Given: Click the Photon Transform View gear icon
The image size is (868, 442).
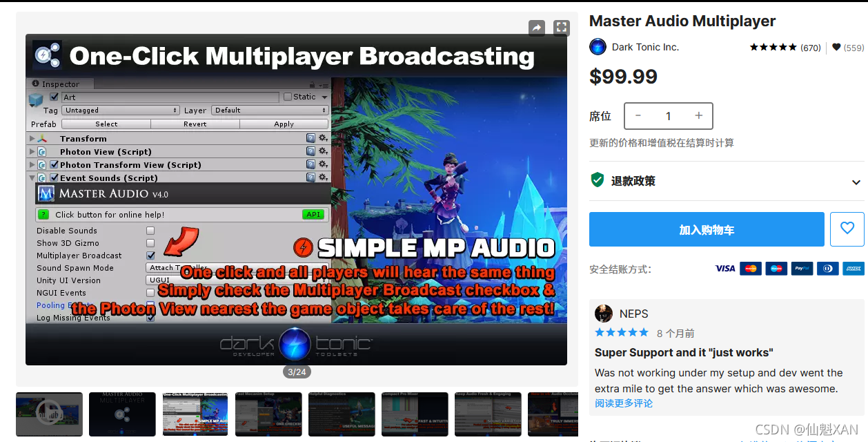Looking at the screenshot, I should [323, 165].
